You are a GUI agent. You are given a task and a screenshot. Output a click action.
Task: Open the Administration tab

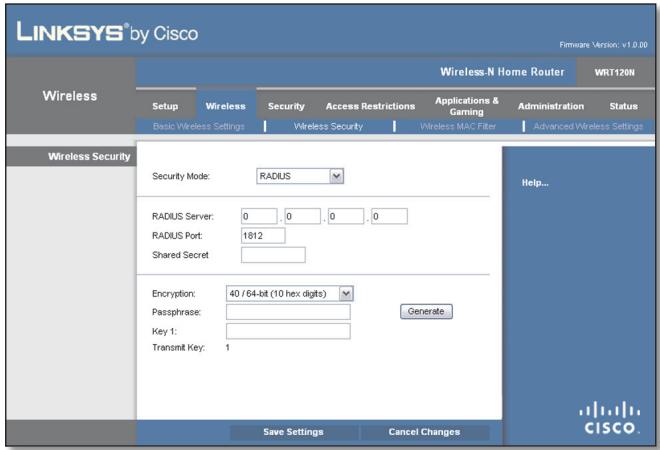(551, 106)
